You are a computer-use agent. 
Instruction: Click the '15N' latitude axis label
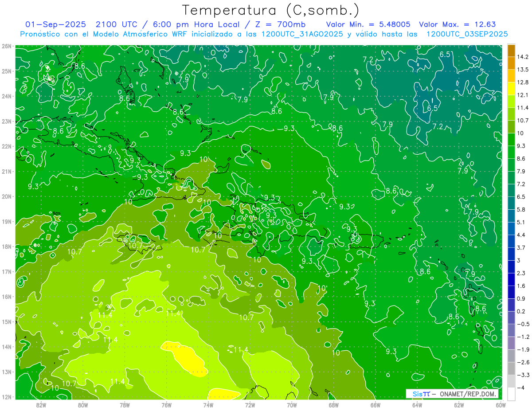pyautogui.click(x=6, y=321)
